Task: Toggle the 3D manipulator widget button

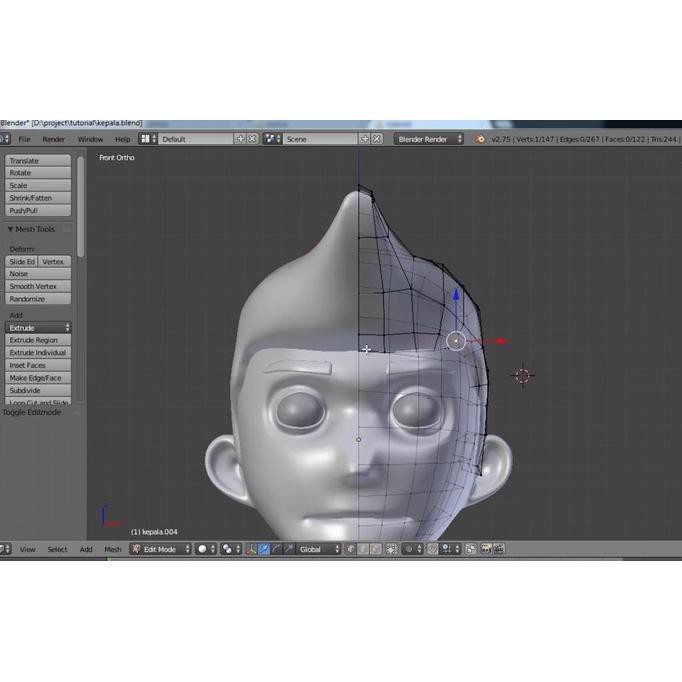Action: coord(251,549)
